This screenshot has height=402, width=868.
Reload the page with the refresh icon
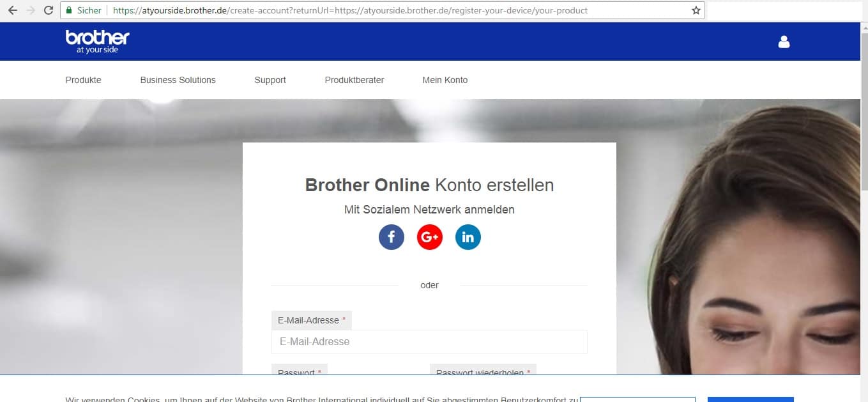(x=48, y=10)
